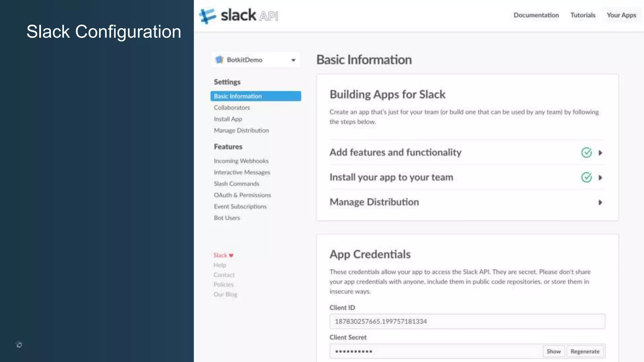Click the Features sidebar header
The image size is (644, 362).
pyautogui.click(x=228, y=147)
